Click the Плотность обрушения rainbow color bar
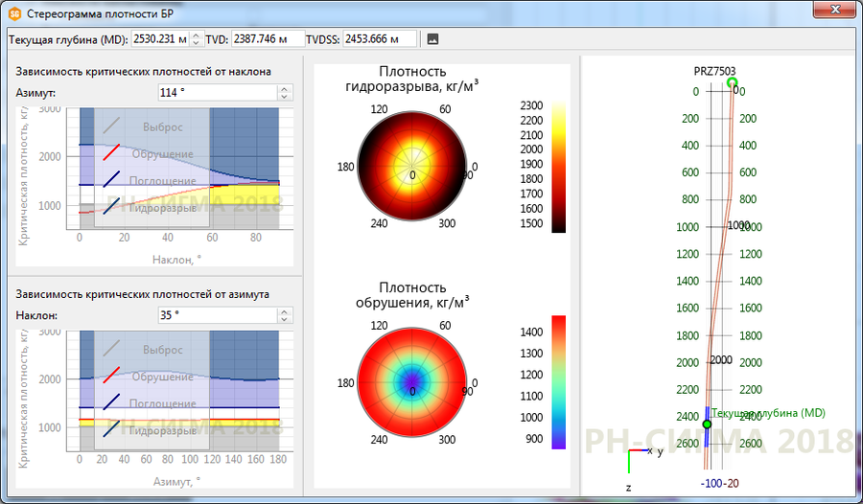Viewport: 863px width, 504px height. pyautogui.click(x=559, y=381)
